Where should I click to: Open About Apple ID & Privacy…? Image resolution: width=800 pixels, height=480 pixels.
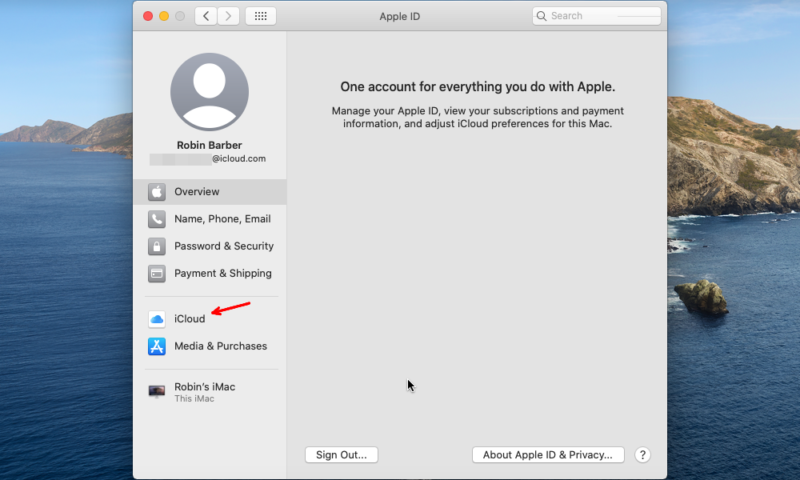pos(548,455)
